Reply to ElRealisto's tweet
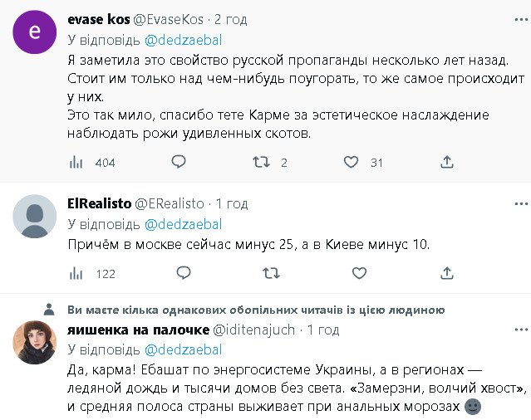This screenshot has height=420, width=531. click(x=178, y=273)
